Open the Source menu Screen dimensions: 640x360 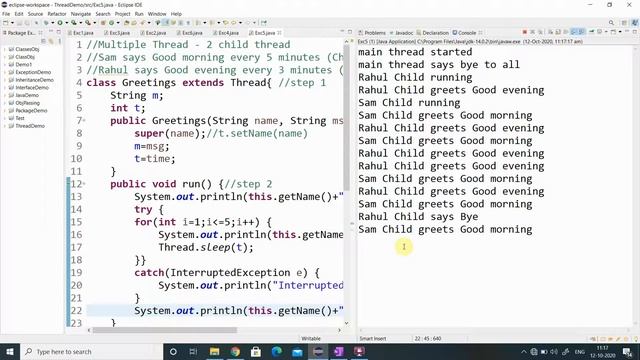pyautogui.click(x=35, y=14)
